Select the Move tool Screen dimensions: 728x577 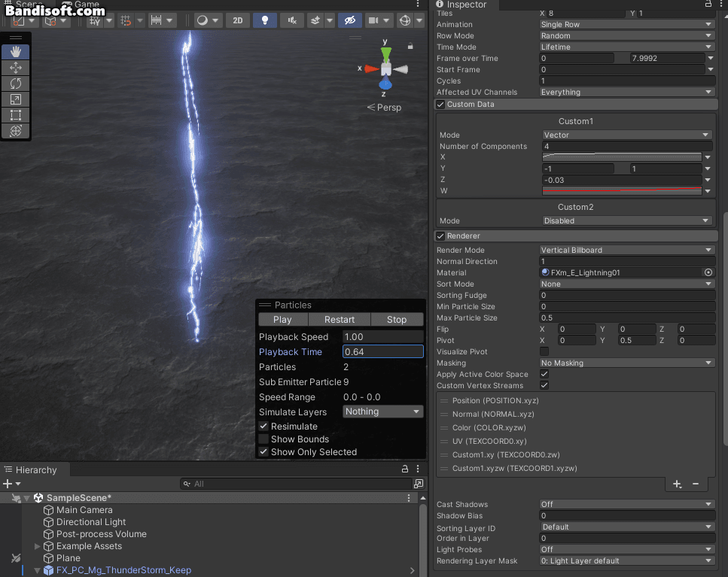tap(16, 68)
